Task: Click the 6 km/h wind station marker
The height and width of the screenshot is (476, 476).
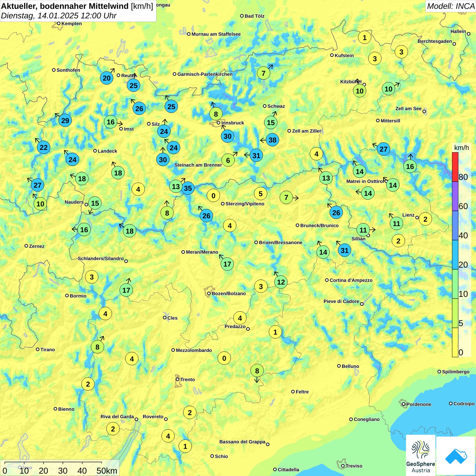Action: click(x=228, y=160)
